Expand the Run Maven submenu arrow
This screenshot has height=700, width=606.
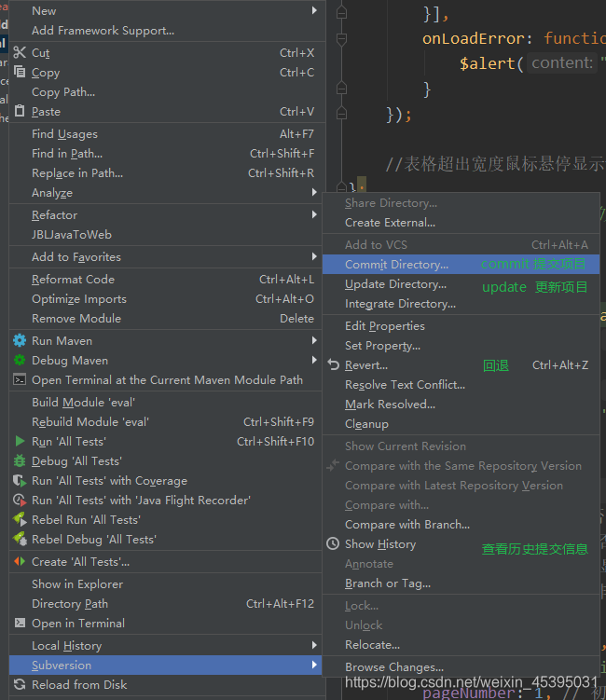[314, 340]
